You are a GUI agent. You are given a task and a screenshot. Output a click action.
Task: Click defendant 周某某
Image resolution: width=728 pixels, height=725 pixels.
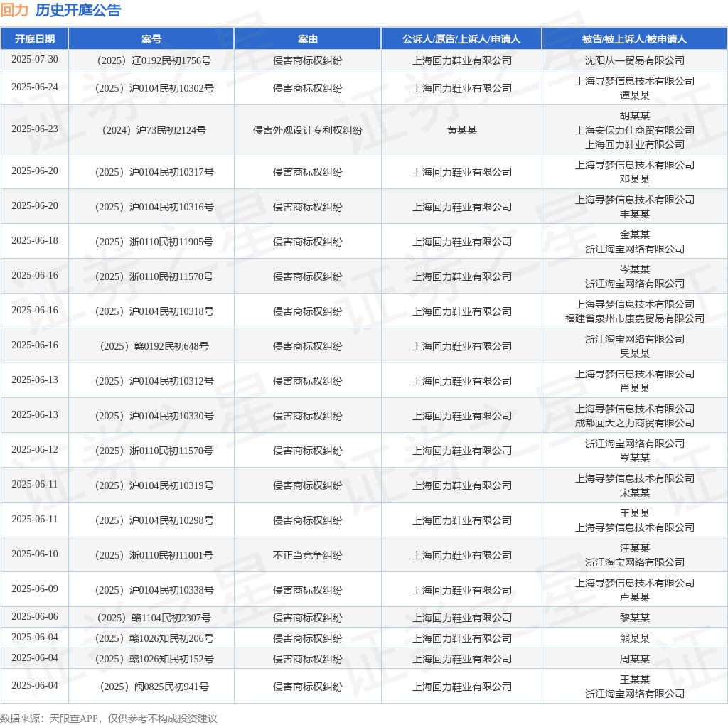click(635, 659)
